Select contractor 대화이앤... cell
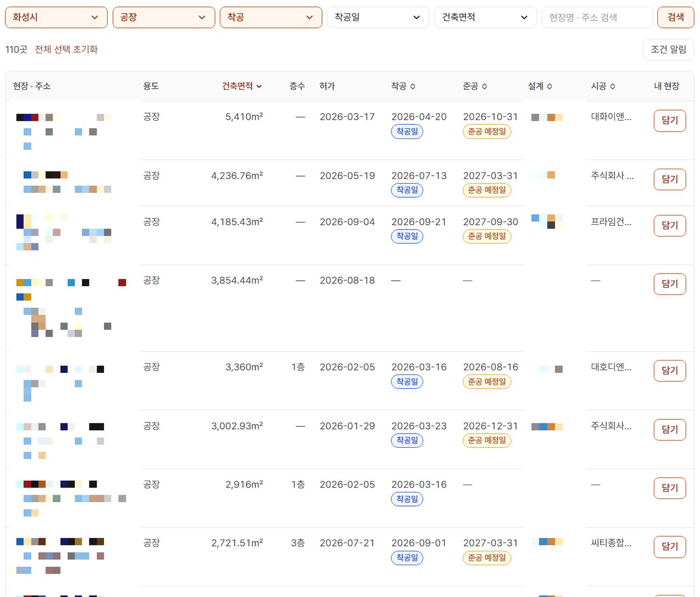700x597 pixels. (x=611, y=116)
